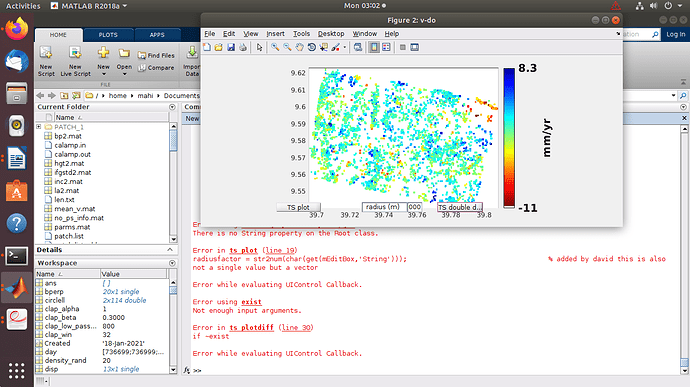Click Find Files in MATLAB ribbon
Image resolution: width=690 pixels, height=387 pixels.
(x=156, y=55)
